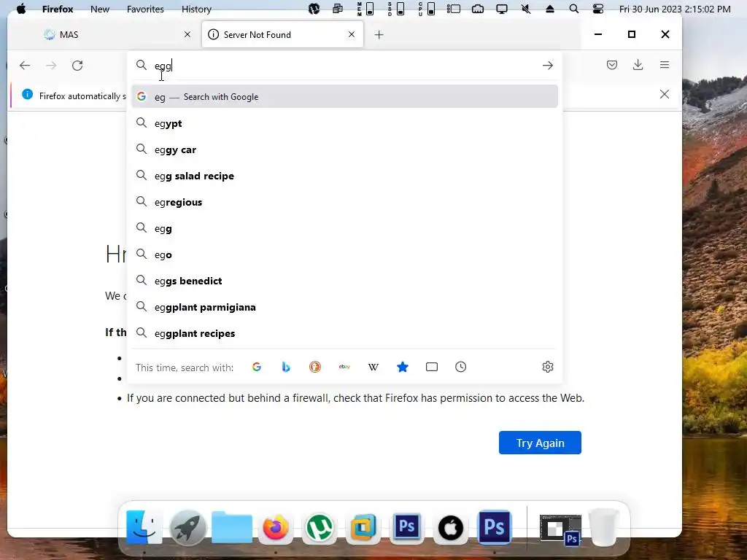The height and width of the screenshot is (560, 747).
Task: Open the History menu
Action: click(196, 9)
